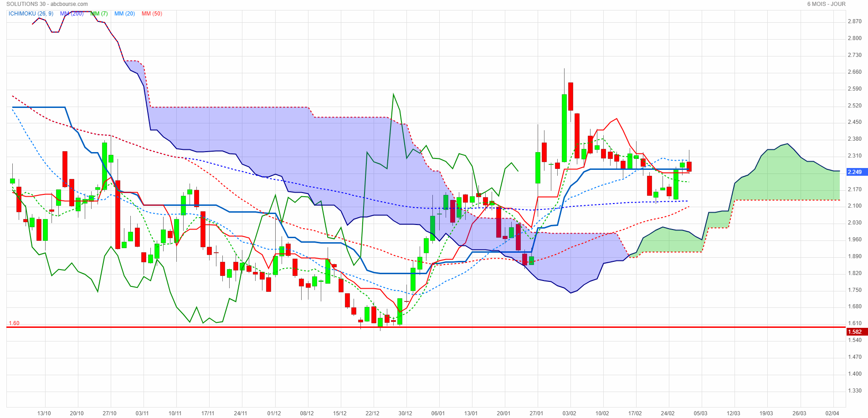Select the MM (20) legend entry
This screenshot has width=868, height=418.
click(125, 14)
